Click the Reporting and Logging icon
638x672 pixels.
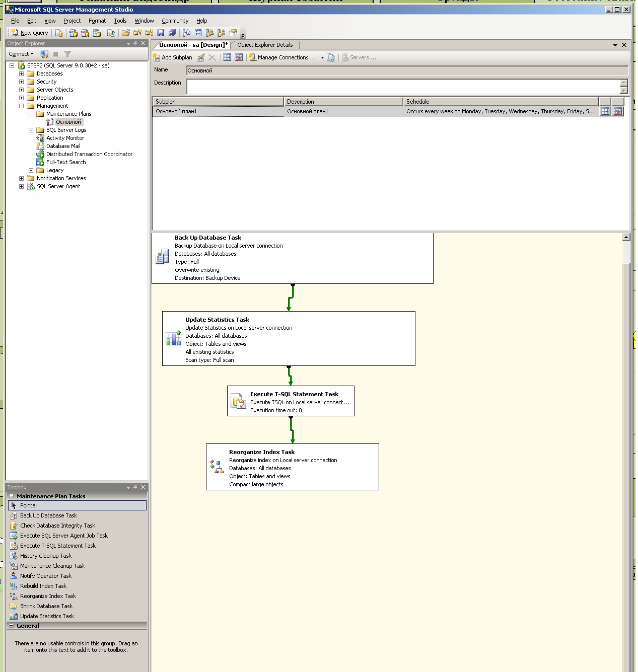coord(331,58)
